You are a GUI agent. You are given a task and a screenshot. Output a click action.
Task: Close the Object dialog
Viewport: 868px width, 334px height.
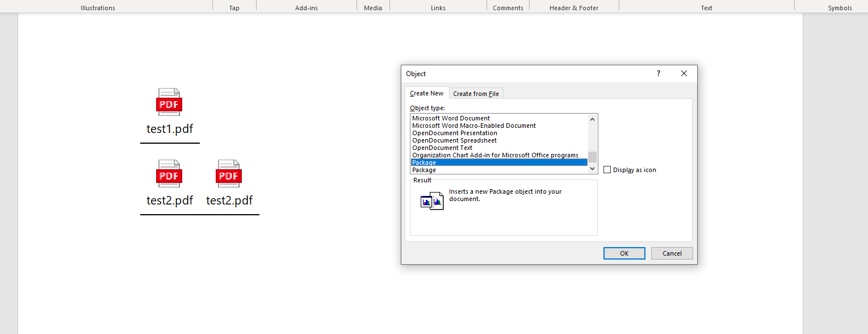684,73
